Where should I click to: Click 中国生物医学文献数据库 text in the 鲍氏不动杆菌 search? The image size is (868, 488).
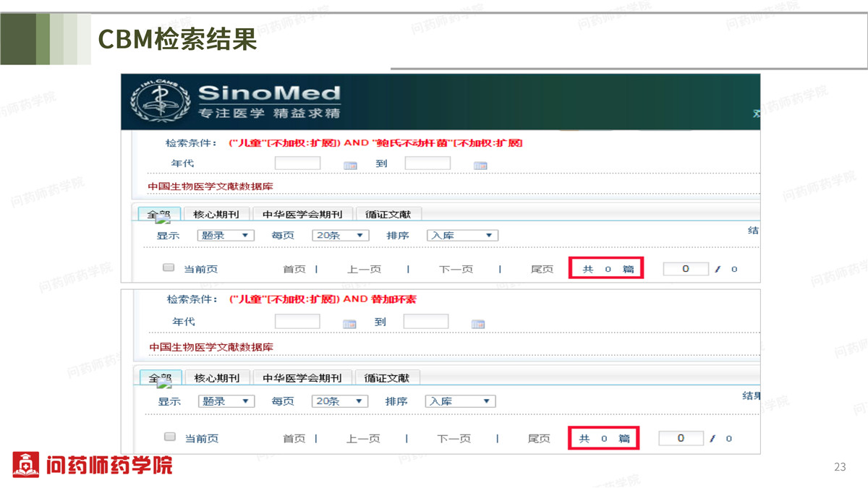click(210, 187)
